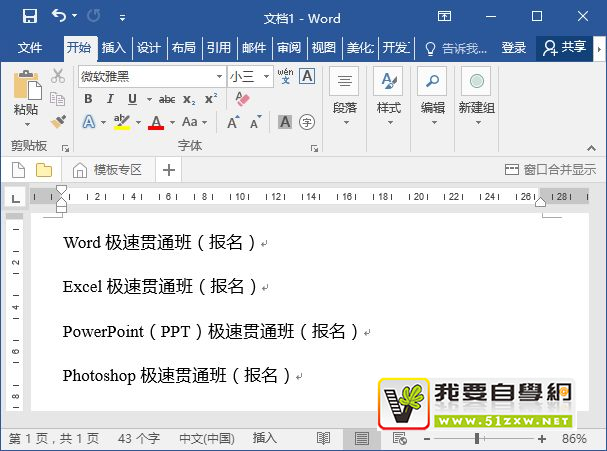Toggle strikethrough abc formatting
This screenshot has height=451, width=607.
167,99
